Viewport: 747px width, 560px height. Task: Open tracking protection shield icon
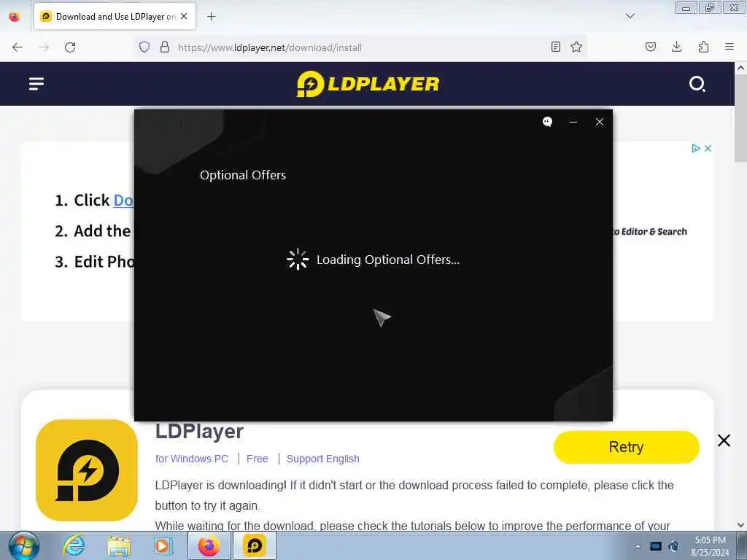click(x=144, y=47)
